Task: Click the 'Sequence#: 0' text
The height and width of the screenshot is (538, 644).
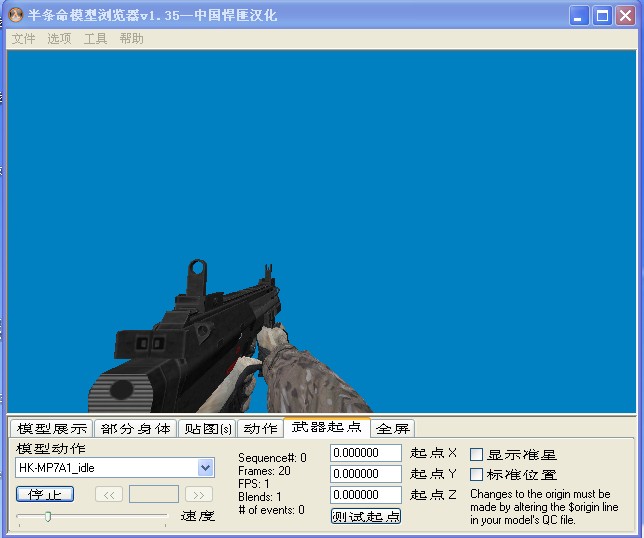Action: 272,458
